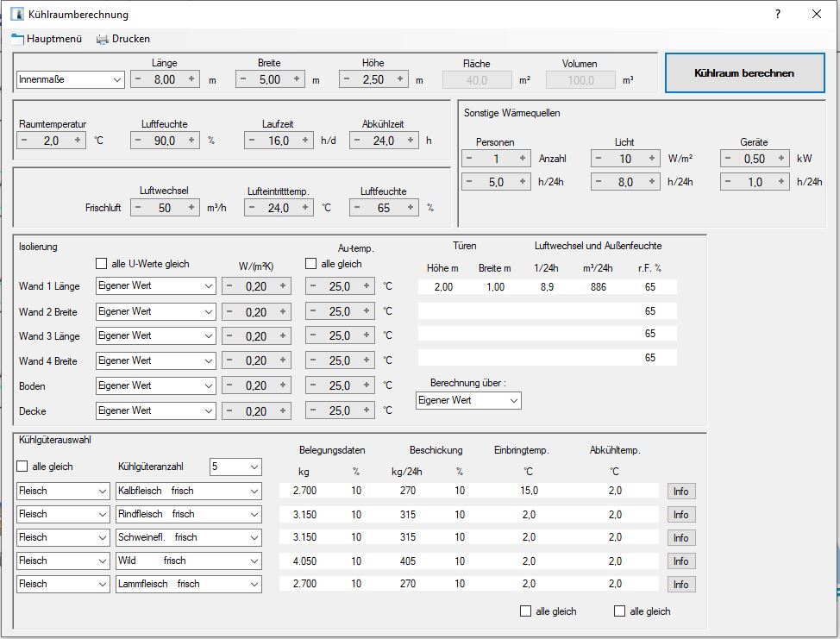Open the Schweinefl. frisch dropdown

189,538
